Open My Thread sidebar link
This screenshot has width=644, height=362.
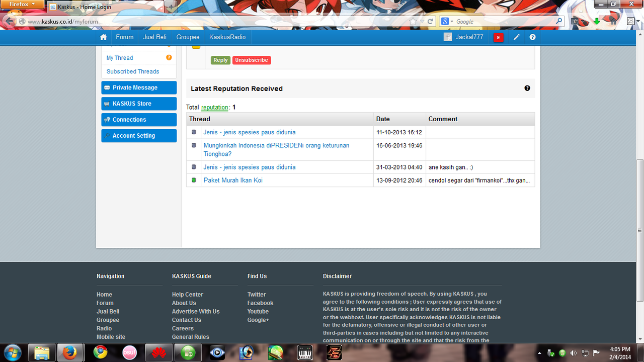(120, 58)
